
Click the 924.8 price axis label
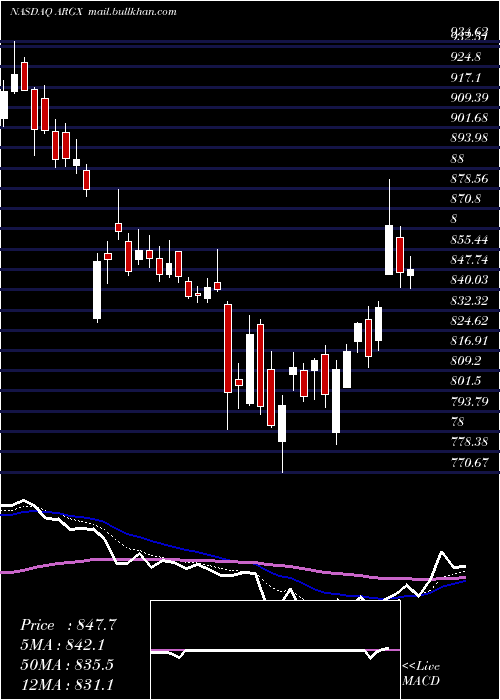pos(465,57)
